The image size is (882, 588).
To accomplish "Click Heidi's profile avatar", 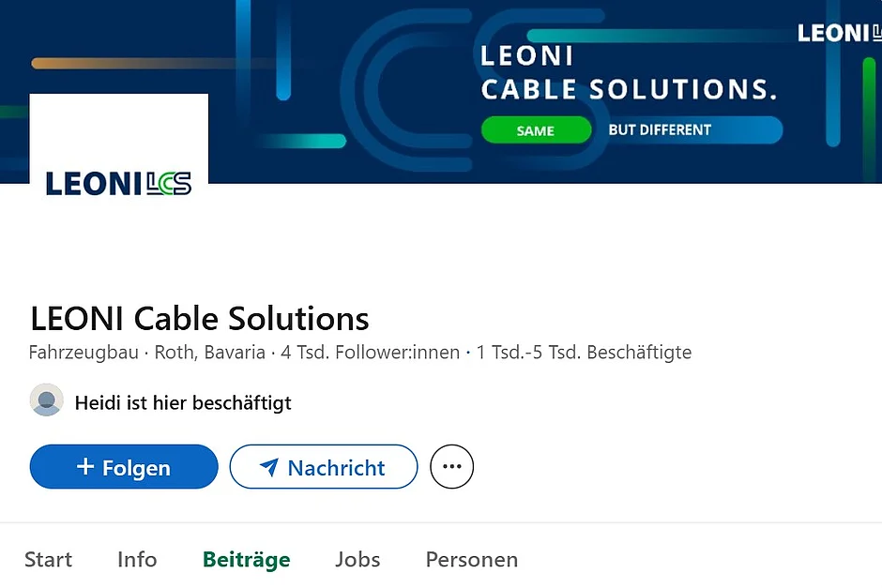I will tap(47, 400).
